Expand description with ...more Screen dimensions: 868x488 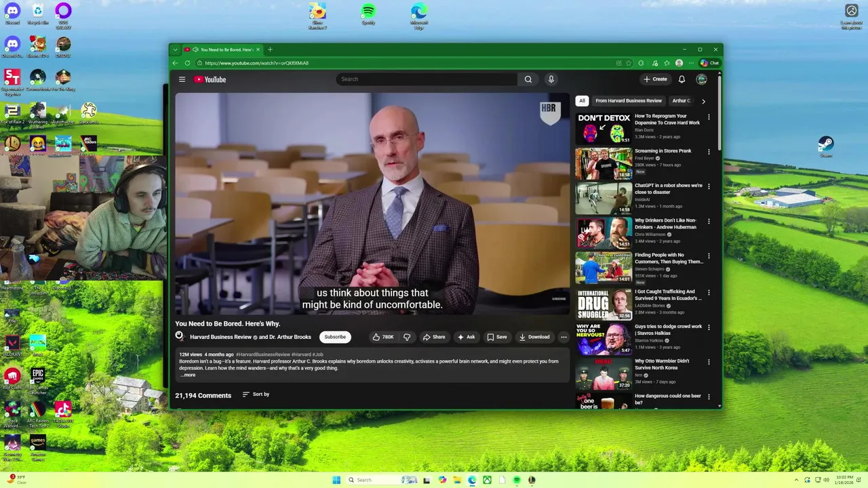pyautogui.click(x=188, y=375)
